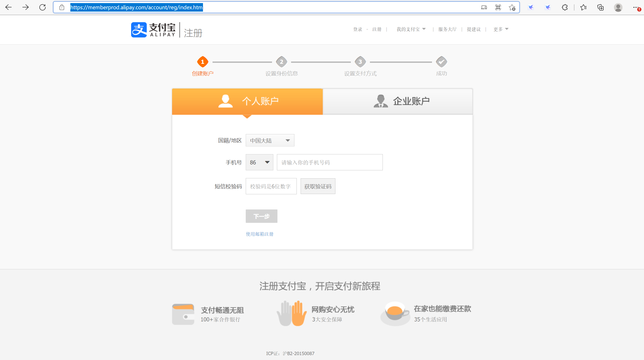Viewport: 644px width, 360px height.
Task: Click the QR code login icon
Action: 498,7
